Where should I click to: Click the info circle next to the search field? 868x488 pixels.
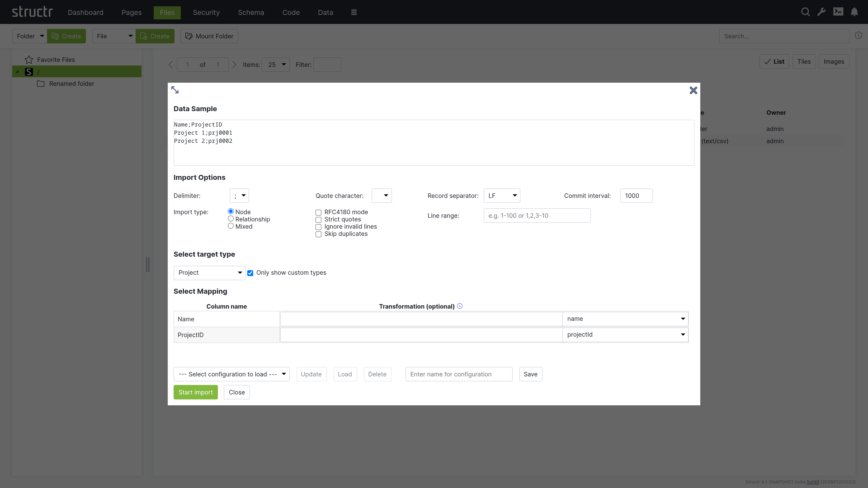(x=859, y=35)
